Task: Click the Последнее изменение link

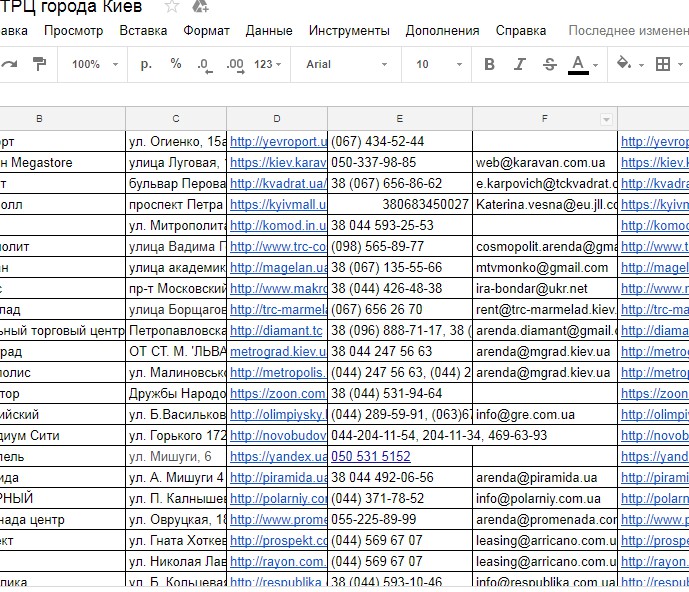Action: [628, 30]
